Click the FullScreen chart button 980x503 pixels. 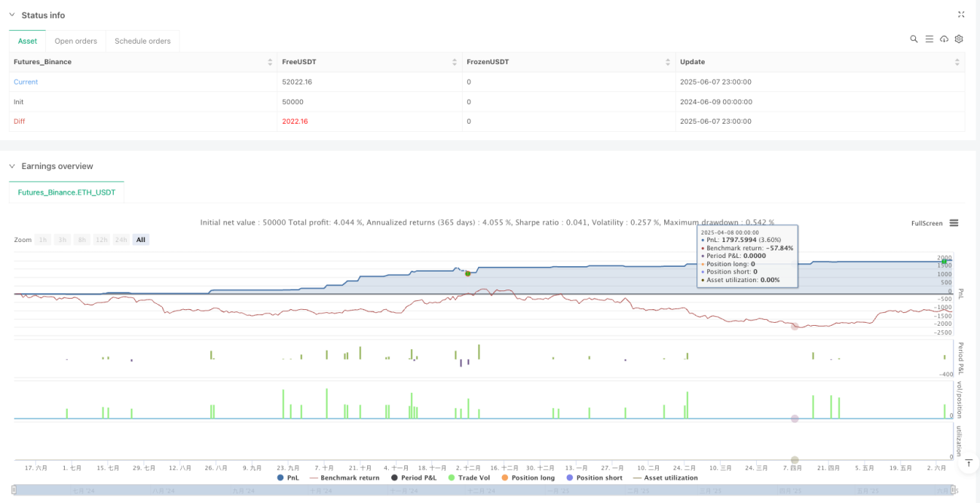coord(926,223)
